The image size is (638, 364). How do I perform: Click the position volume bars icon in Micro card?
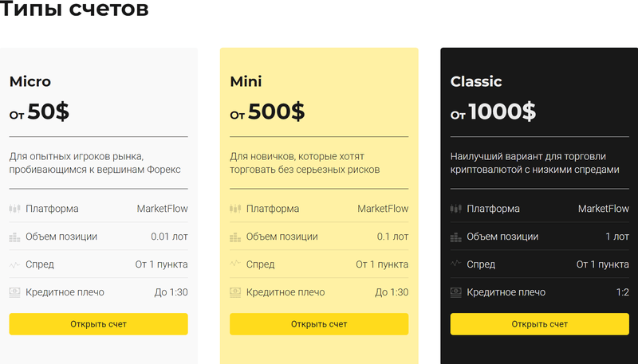pyautogui.click(x=14, y=237)
